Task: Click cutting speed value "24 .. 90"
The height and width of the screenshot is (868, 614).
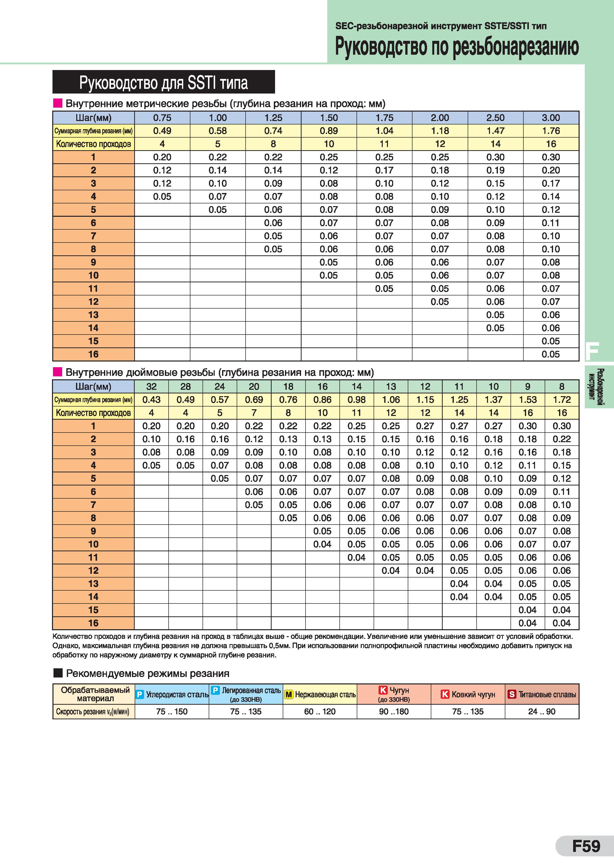Action: 542,711
